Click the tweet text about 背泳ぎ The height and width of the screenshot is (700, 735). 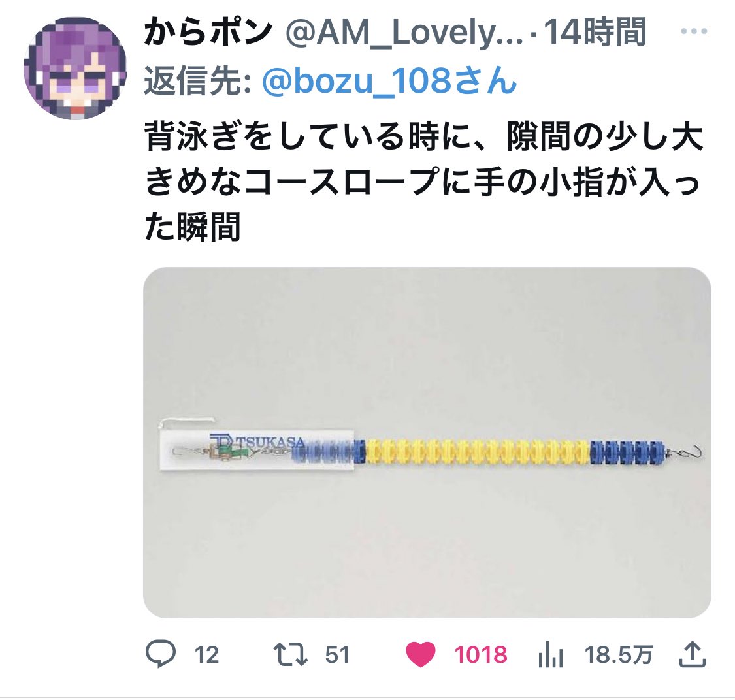pos(423,182)
